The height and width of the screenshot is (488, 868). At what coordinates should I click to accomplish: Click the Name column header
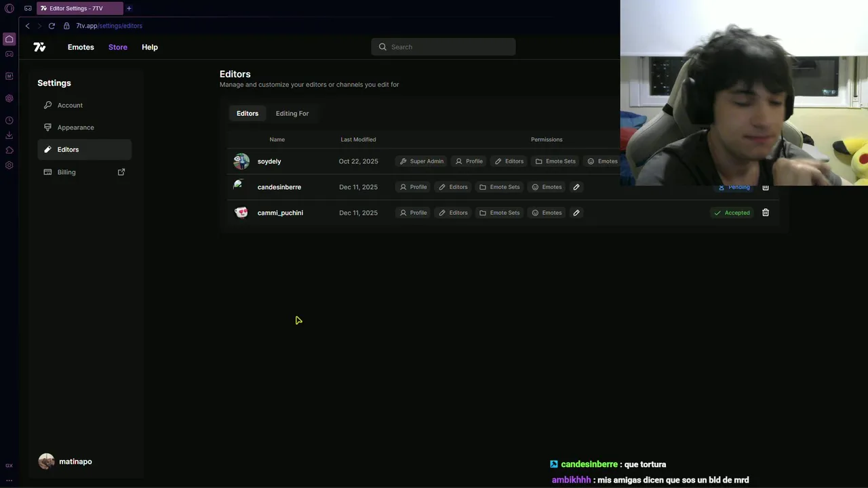click(277, 140)
